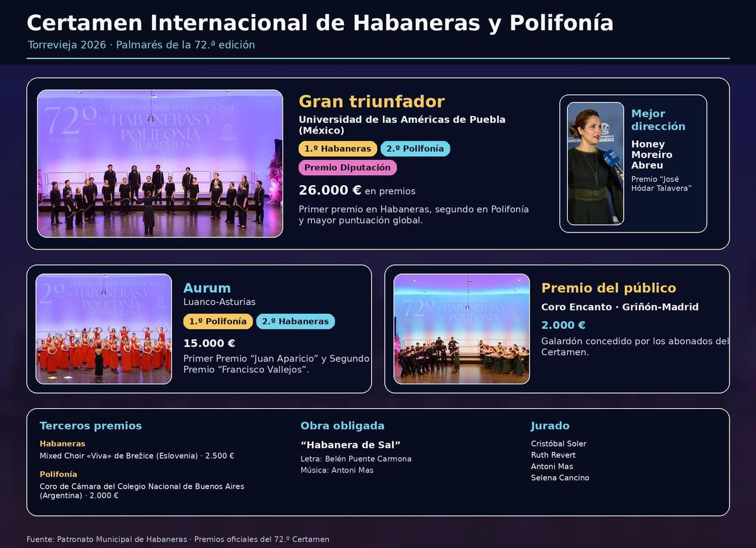This screenshot has width=756, height=548.
Task: Click "Letra: Belén Puente Carmona" line
Action: (x=356, y=459)
